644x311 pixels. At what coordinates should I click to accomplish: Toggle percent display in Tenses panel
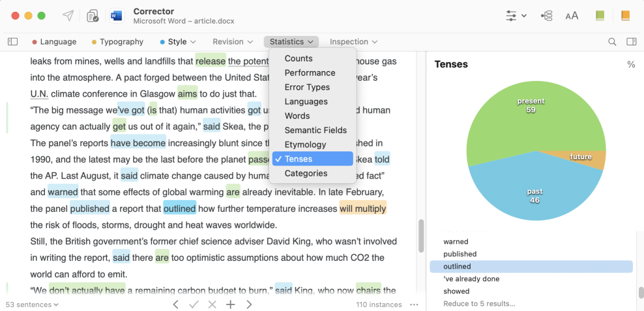(x=631, y=65)
